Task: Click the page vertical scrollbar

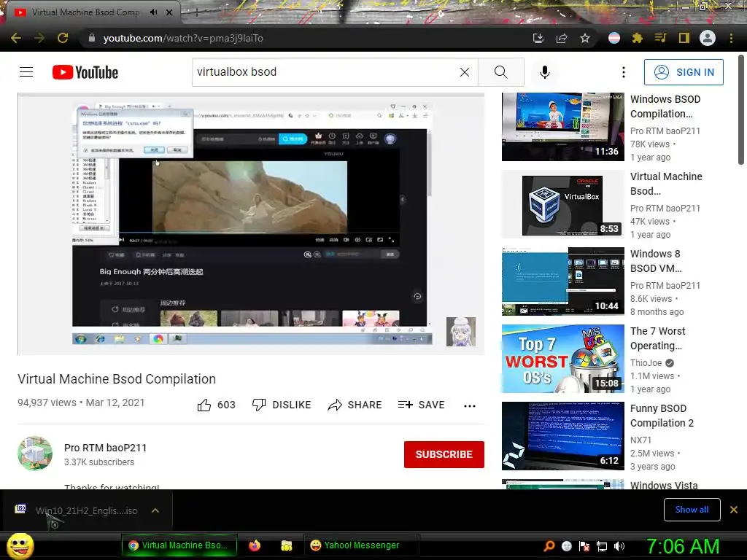Action: pyautogui.click(x=741, y=109)
